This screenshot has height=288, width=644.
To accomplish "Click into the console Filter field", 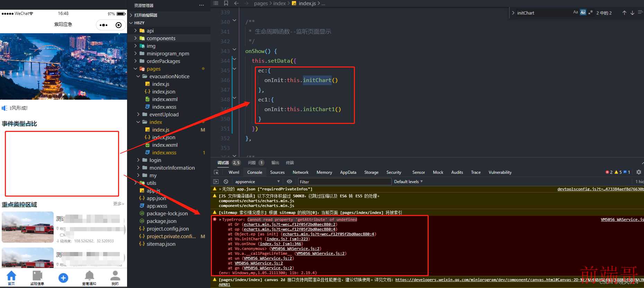I will (345, 181).
